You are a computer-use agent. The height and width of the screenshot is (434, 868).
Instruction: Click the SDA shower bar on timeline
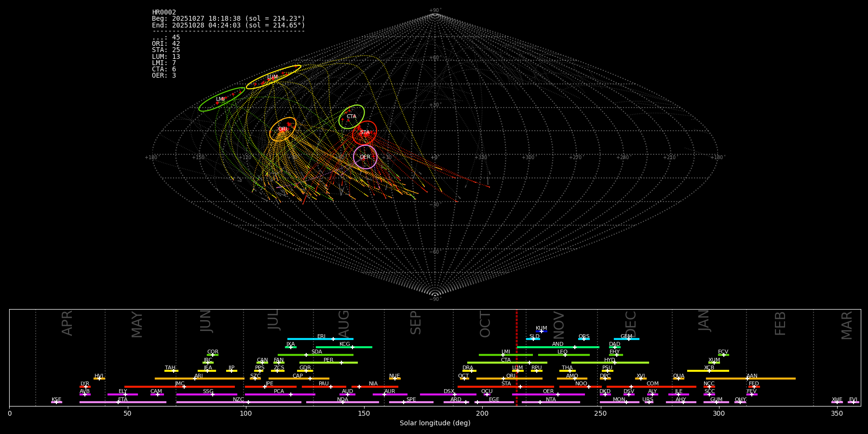[315, 355]
